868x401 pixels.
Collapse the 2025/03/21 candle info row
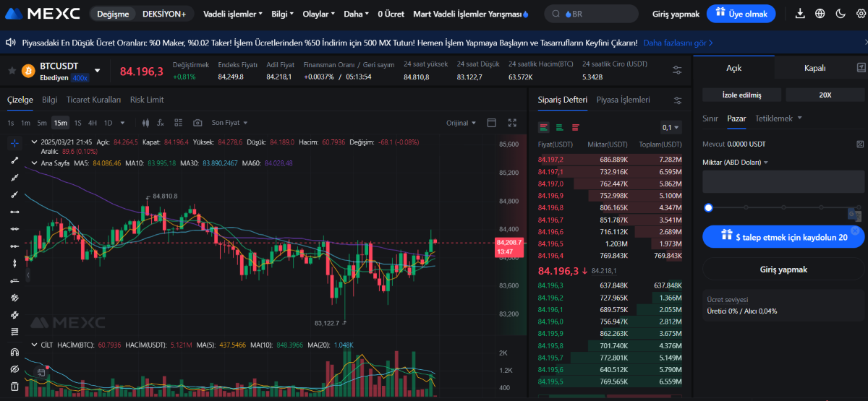click(33, 142)
